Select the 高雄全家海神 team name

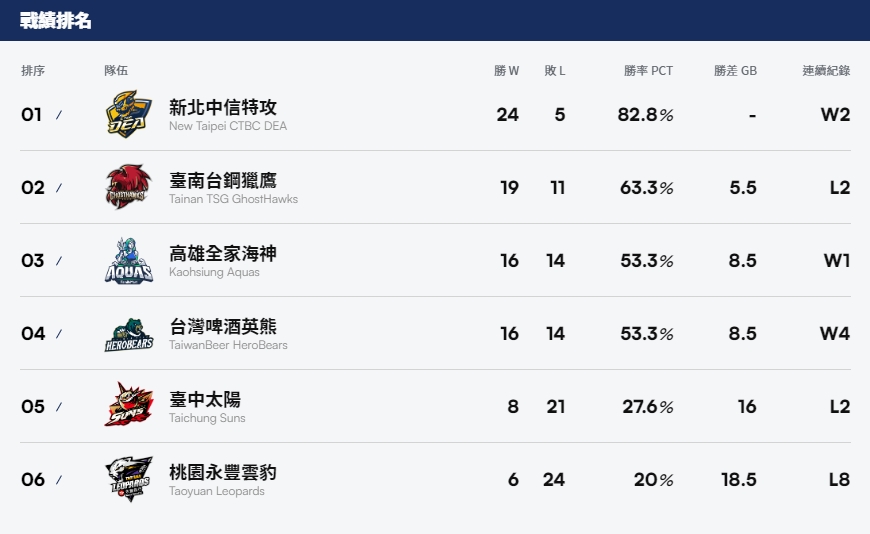click(x=223, y=253)
